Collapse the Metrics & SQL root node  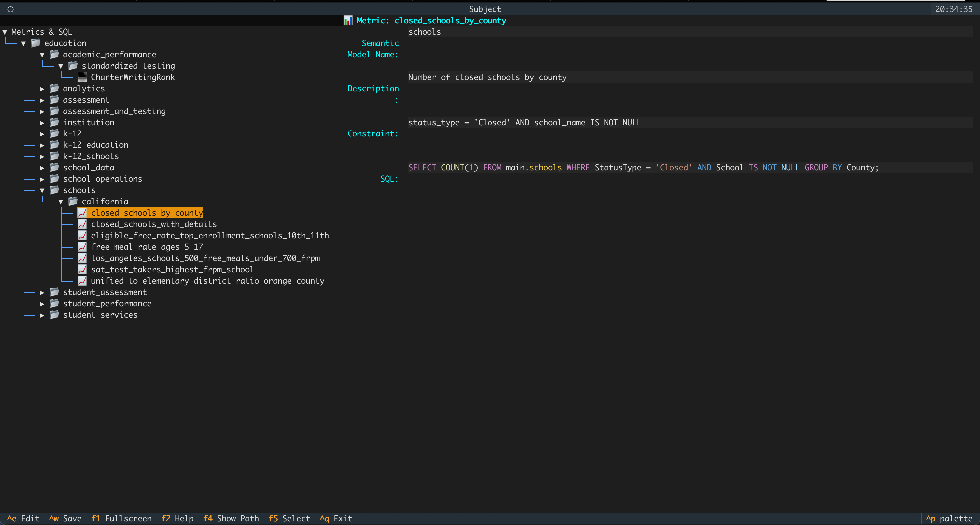5,32
